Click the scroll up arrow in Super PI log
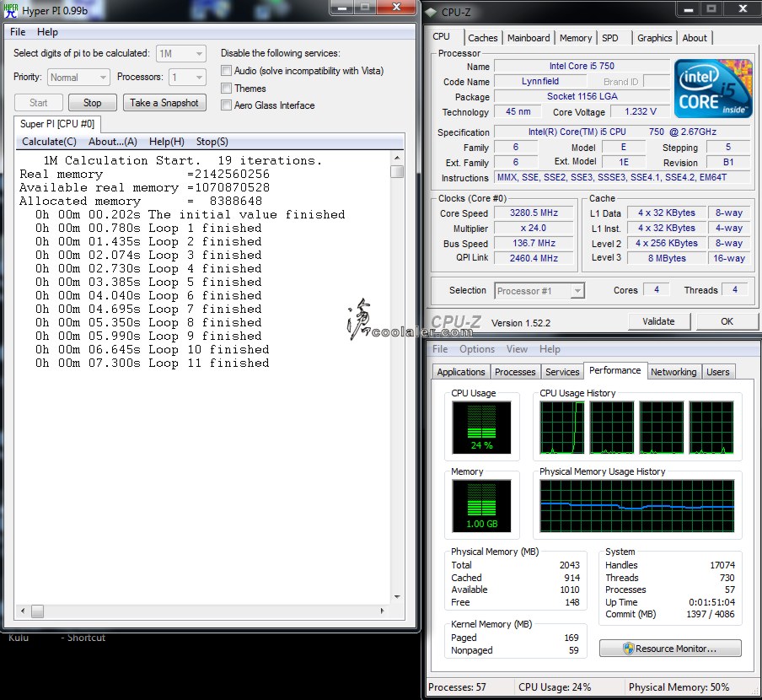This screenshot has height=700, width=762. pyautogui.click(x=397, y=158)
